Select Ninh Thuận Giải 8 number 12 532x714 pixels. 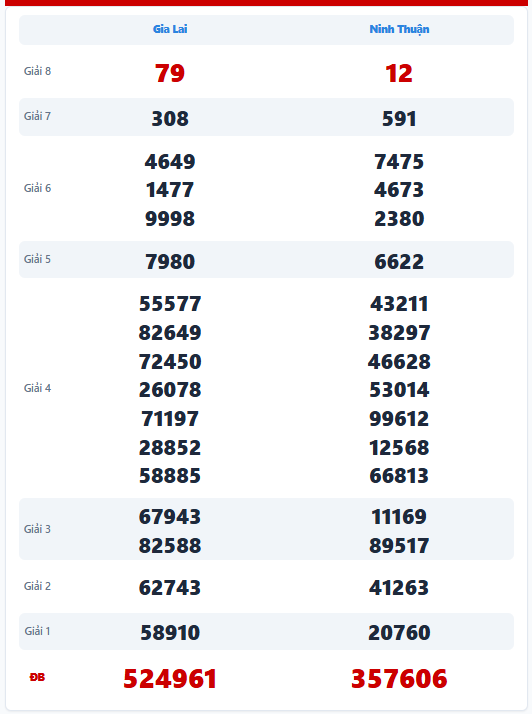pyautogui.click(x=399, y=73)
